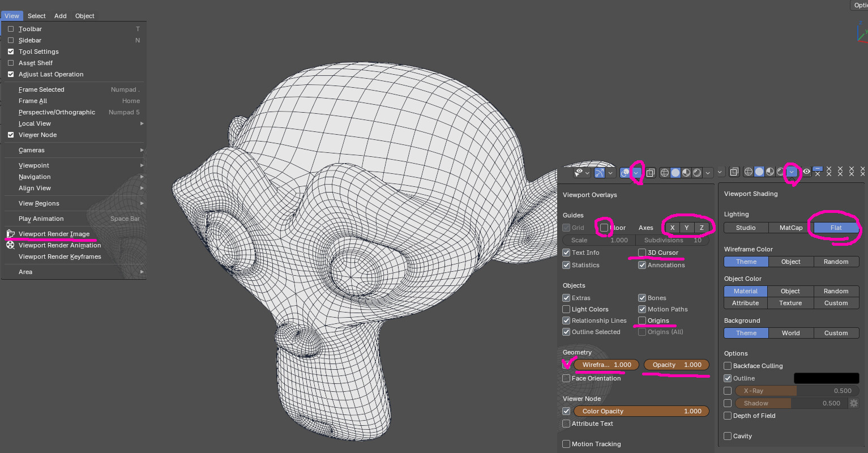Select MatCap lighting button
Image resolution: width=868 pixels, height=453 pixels.
tap(791, 228)
